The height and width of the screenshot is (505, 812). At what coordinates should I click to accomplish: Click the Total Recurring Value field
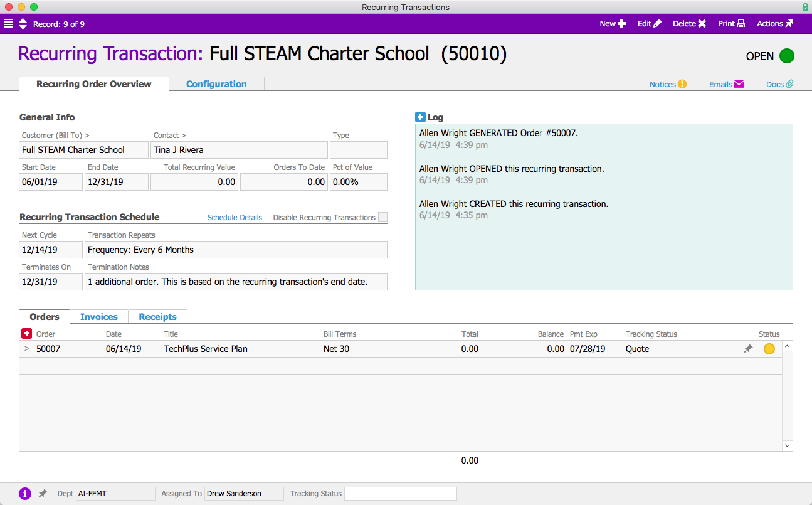194,182
